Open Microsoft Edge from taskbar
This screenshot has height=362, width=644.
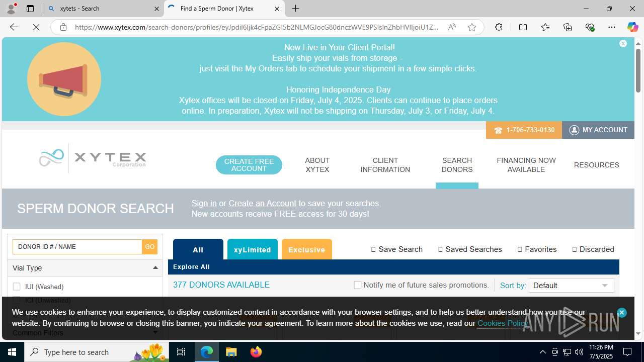click(207, 352)
